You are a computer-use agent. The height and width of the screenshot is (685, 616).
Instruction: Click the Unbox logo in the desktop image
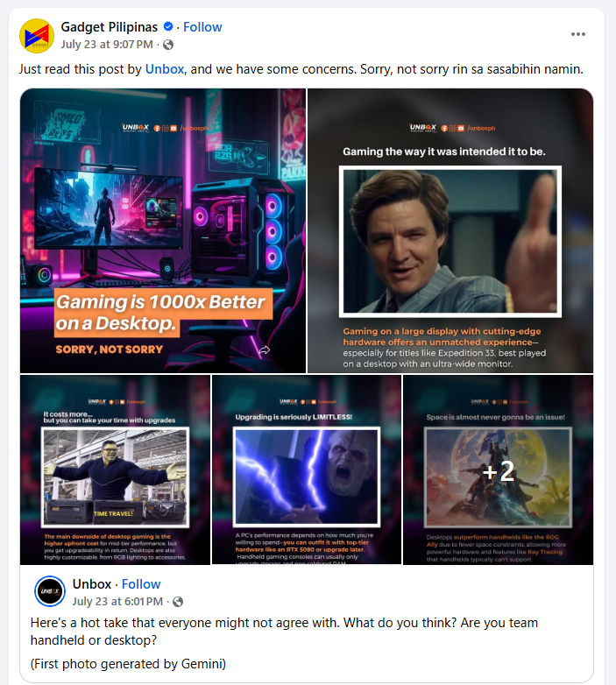[136, 128]
